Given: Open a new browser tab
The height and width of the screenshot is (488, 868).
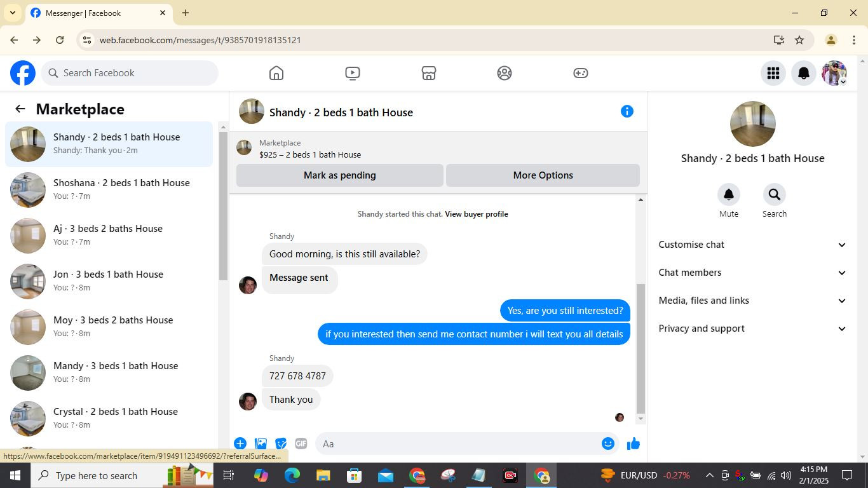Looking at the screenshot, I should [186, 13].
